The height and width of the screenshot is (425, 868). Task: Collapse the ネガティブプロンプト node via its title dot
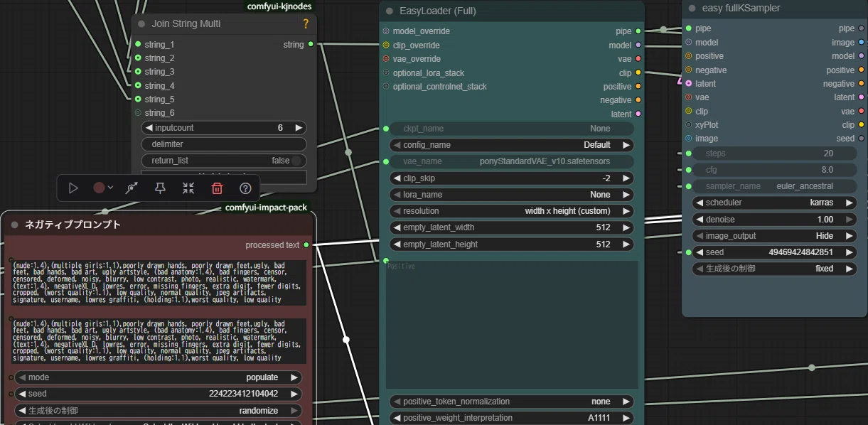14,225
